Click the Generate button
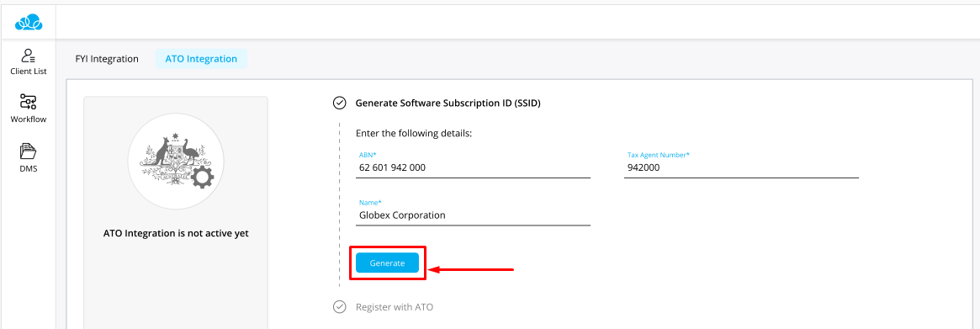 pyautogui.click(x=387, y=263)
